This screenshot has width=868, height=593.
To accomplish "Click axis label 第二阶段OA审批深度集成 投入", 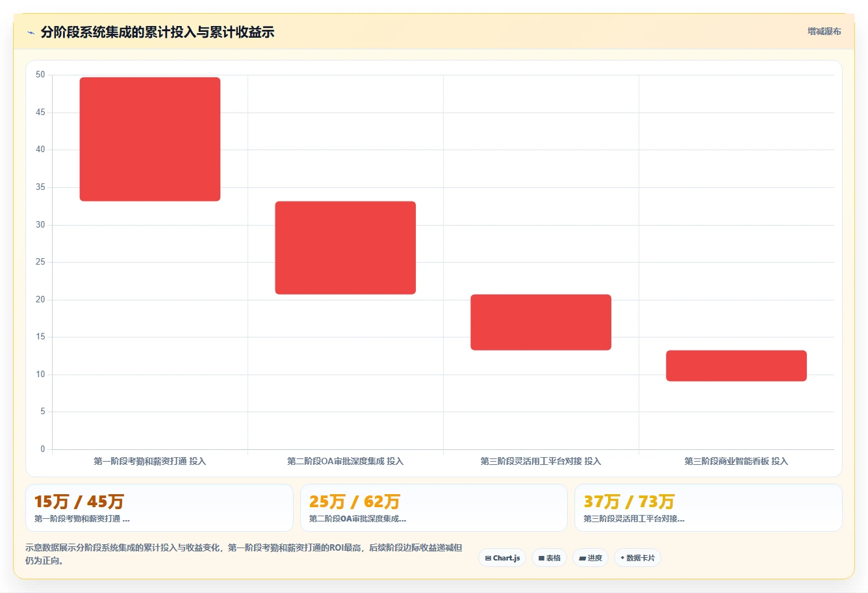I will tap(346, 461).
